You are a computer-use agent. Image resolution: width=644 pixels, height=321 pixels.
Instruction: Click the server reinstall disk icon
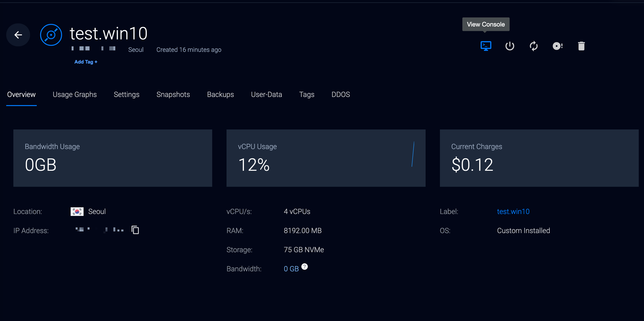(557, 46)
